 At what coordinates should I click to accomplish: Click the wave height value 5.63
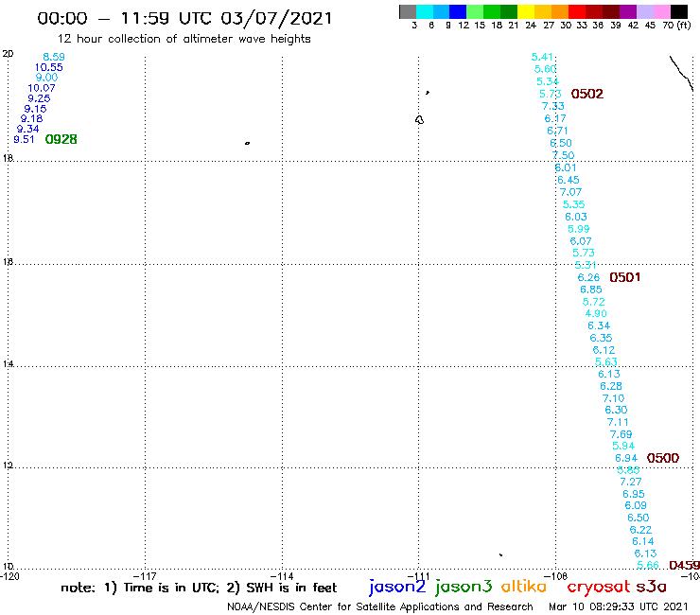coord(606,361)
